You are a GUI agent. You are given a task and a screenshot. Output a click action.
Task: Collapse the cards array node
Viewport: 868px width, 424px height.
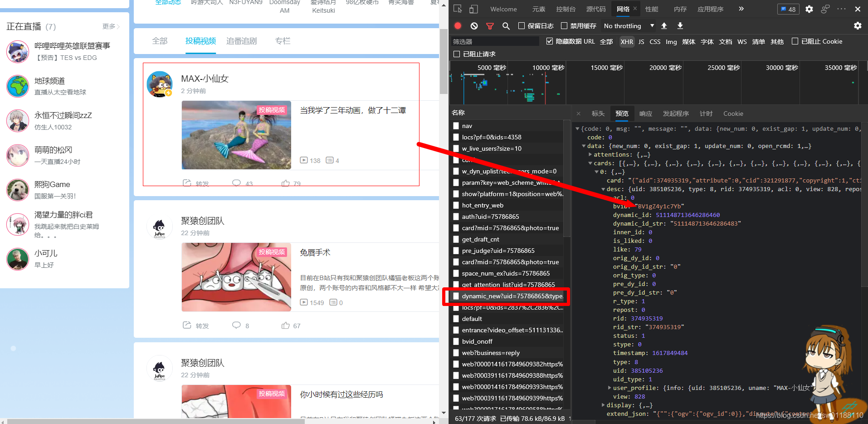click(x=590, y=163)
